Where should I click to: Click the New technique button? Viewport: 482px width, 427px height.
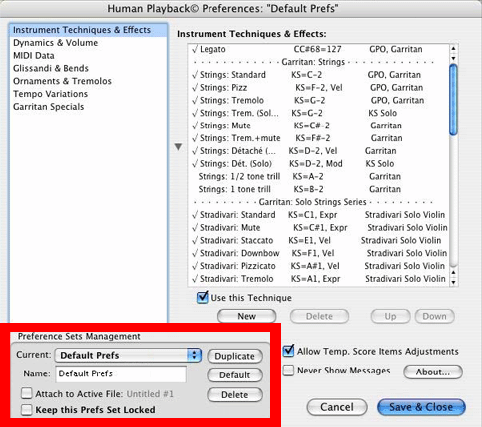click(247, 316)
